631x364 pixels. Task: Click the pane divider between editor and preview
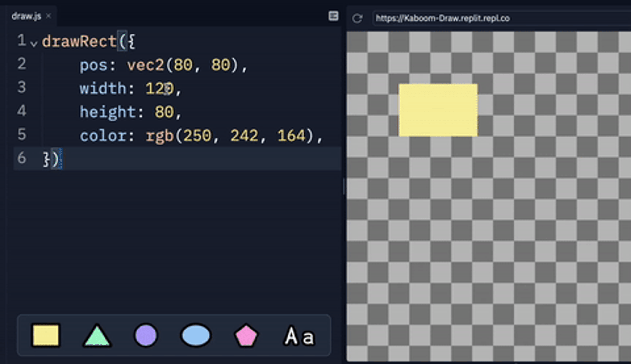[344, 186]
